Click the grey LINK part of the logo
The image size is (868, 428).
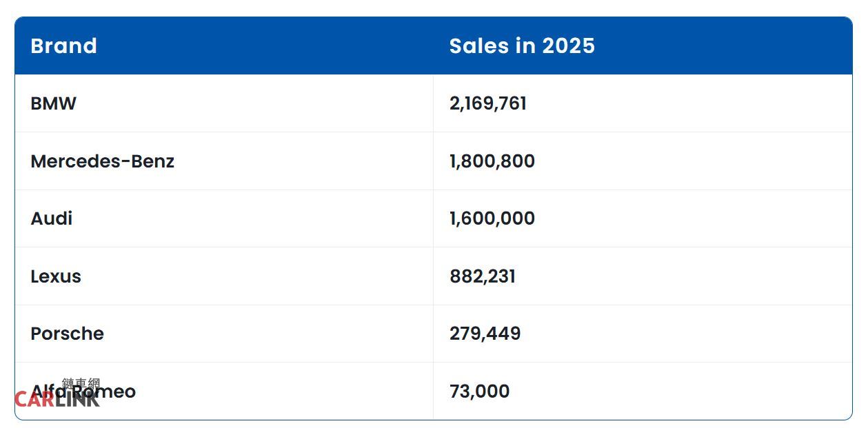[77, 399]
